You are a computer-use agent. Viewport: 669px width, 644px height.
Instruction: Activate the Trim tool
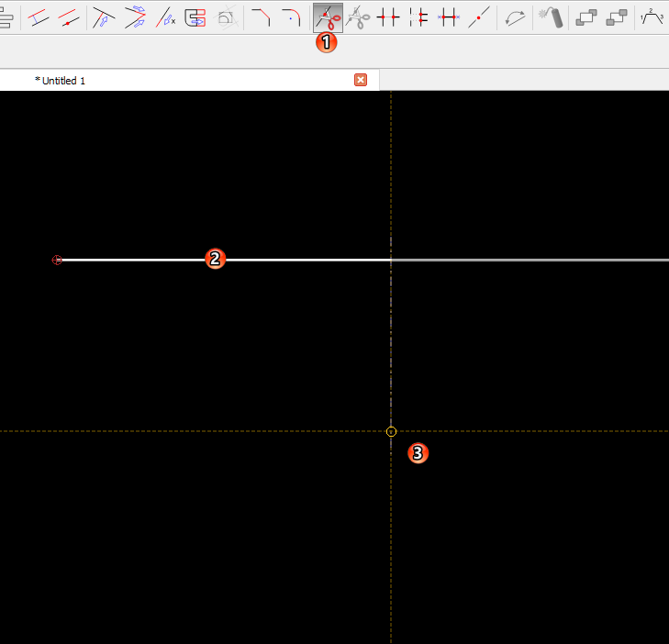click(x=104, y=18)
